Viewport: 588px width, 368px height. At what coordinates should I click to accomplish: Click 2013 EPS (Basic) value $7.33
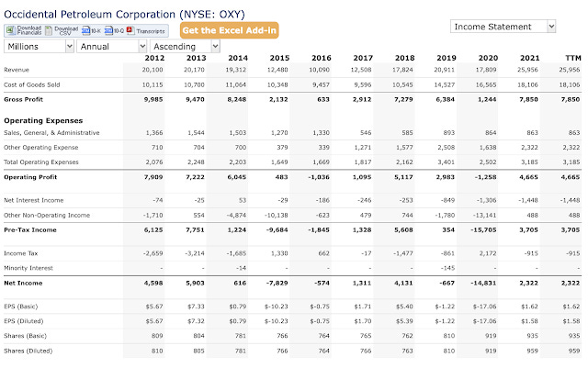[x=196, y=307]
